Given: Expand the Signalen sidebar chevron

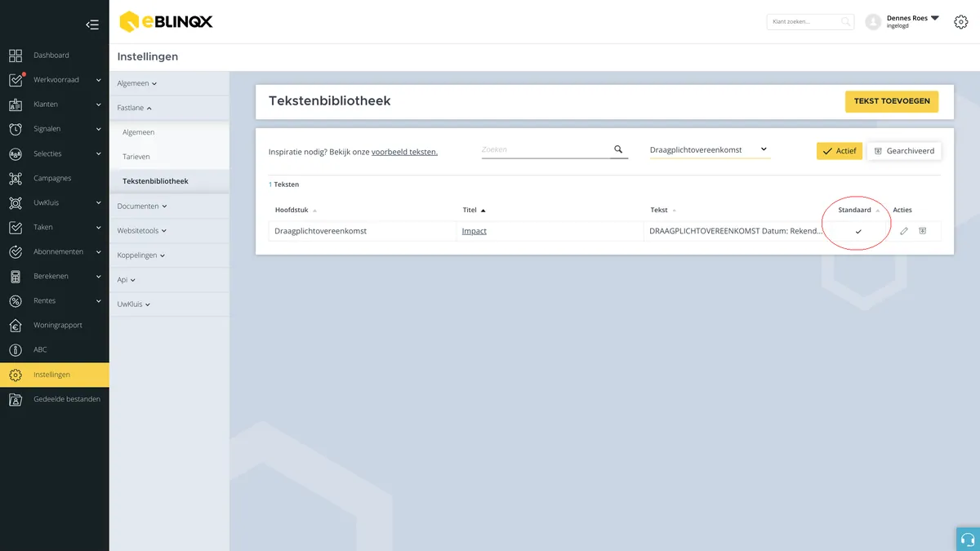Looking at the screenshot, I should 98,129.
